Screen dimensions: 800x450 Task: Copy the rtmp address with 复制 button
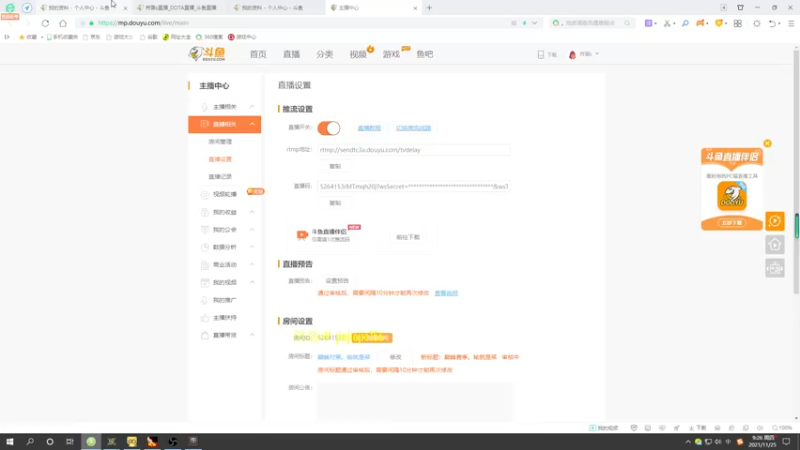pos(335,166)
